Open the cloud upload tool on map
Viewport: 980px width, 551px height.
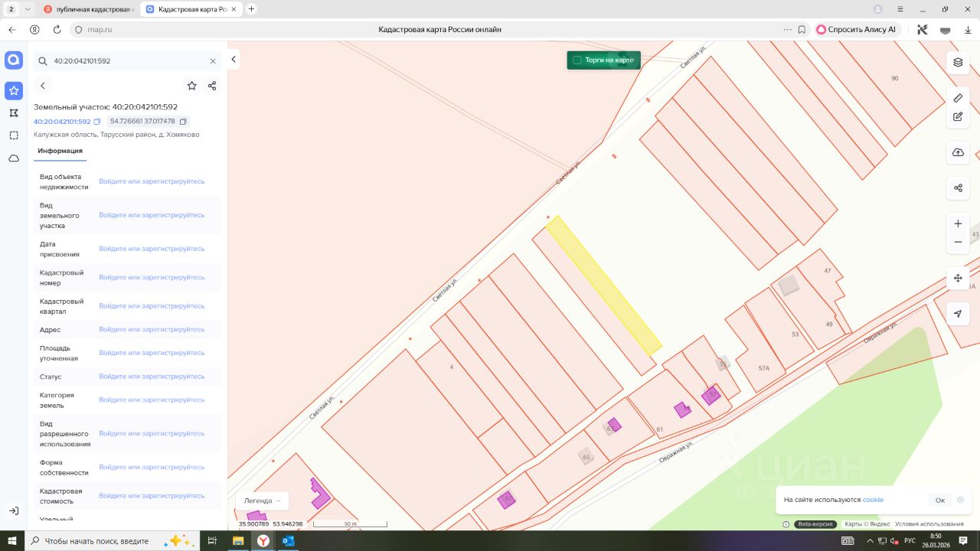click(x=958, y=152)
